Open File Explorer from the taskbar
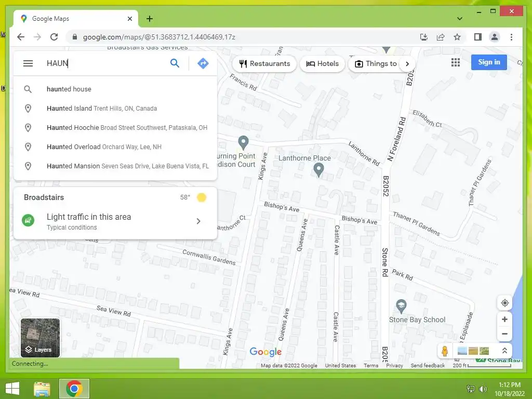Viewport: 532px width, 399px height. click(x=42, y=389)
